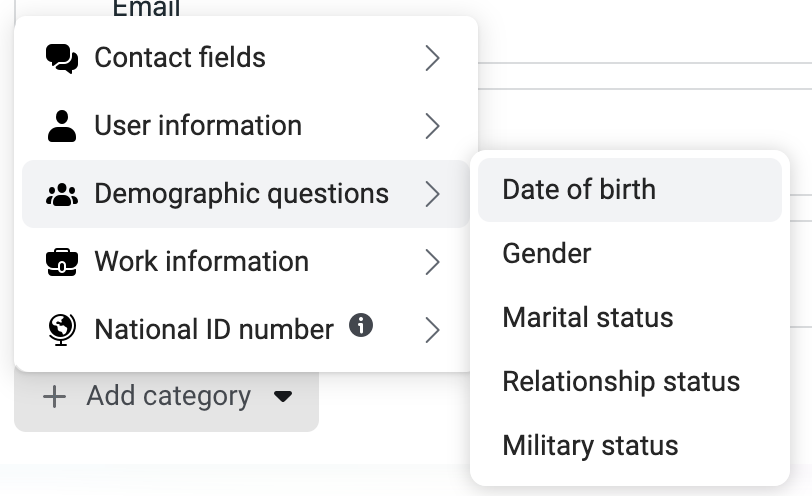
Task: Choose the Gender option
Action: (x=630, y=254)
